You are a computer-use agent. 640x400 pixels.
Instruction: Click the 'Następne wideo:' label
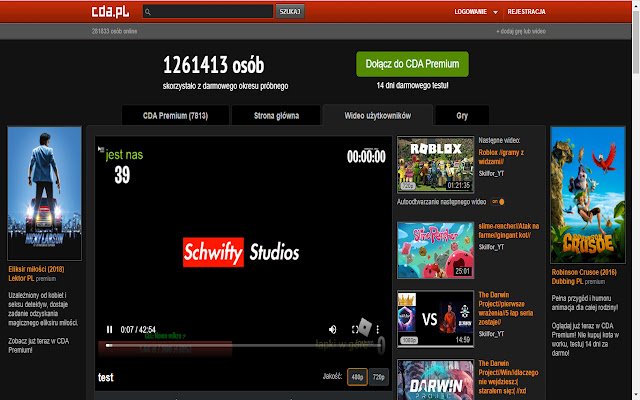(x=499, y=140)
